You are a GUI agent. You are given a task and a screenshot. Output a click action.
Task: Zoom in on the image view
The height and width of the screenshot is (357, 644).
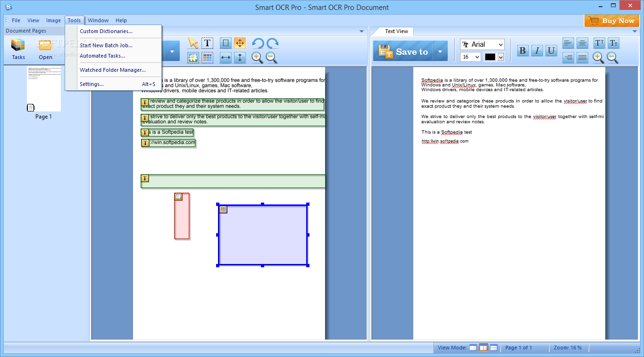pos(257,58)
